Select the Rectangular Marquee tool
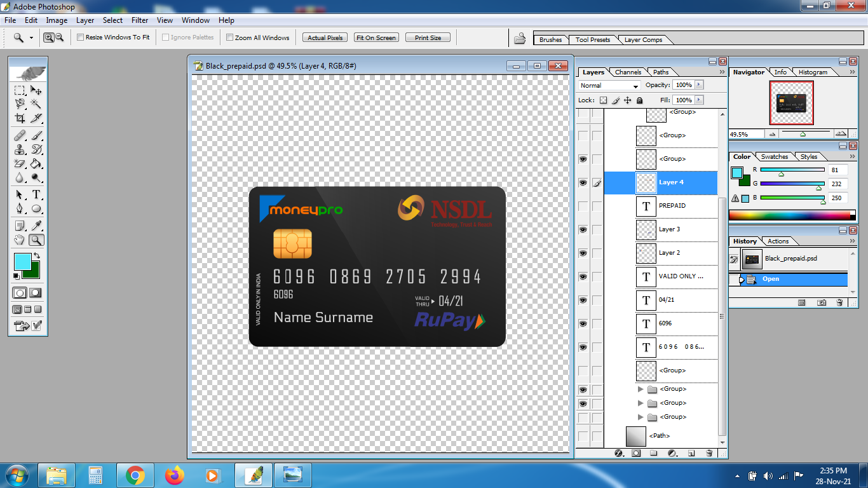This screenshot has height=488, width=868. tap(20, 90)
